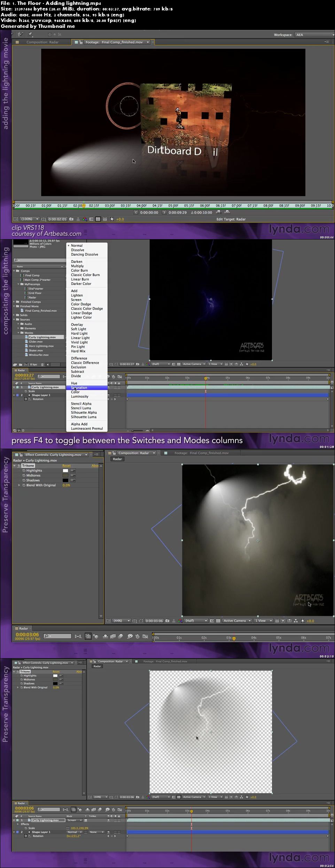Toggle Midtones stopwatch in third frame Effect Controls
The image size is (335, 868).
(x=24, y=475)
